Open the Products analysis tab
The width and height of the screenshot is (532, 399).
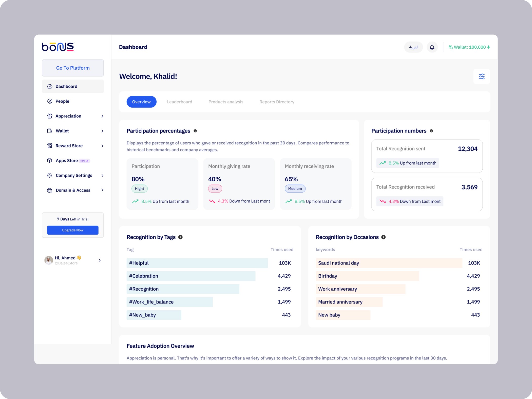(225, 102)
